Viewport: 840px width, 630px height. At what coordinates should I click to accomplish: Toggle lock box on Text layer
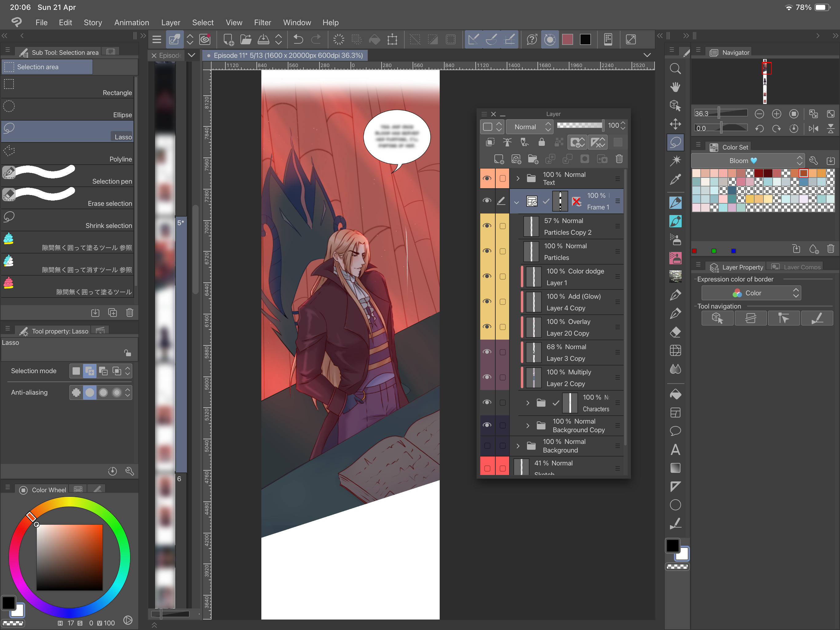(x=502, y=178)
